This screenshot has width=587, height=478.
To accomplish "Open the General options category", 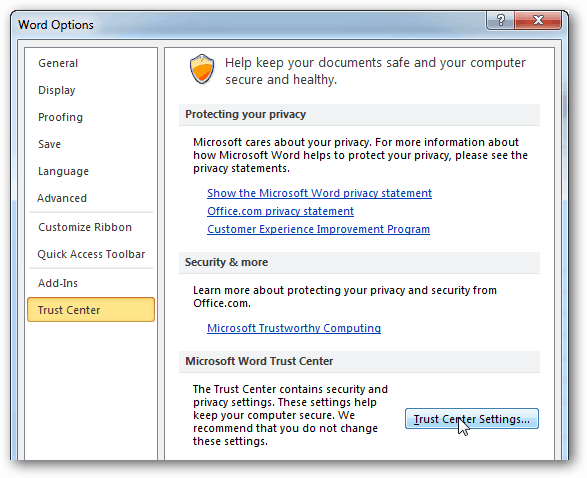I will pos(58,63).
